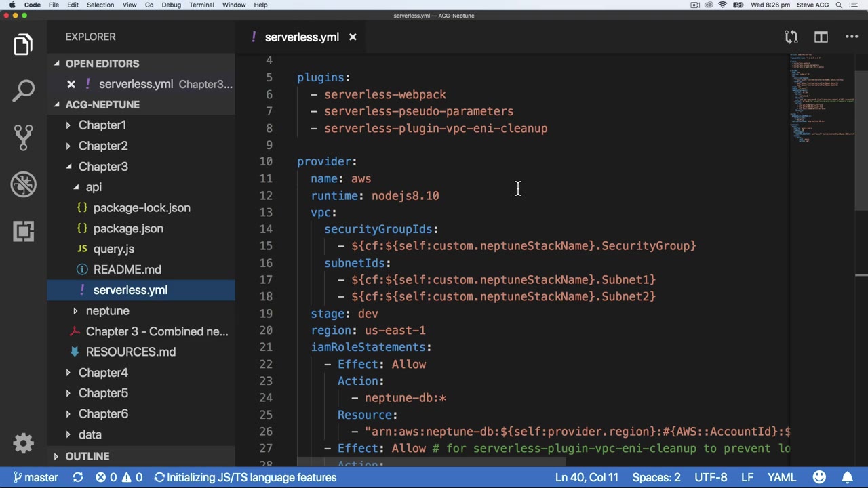The height and width of the screenshot is (488, 868).
Task: Open the Debug view icon
Action: point(23,184)
